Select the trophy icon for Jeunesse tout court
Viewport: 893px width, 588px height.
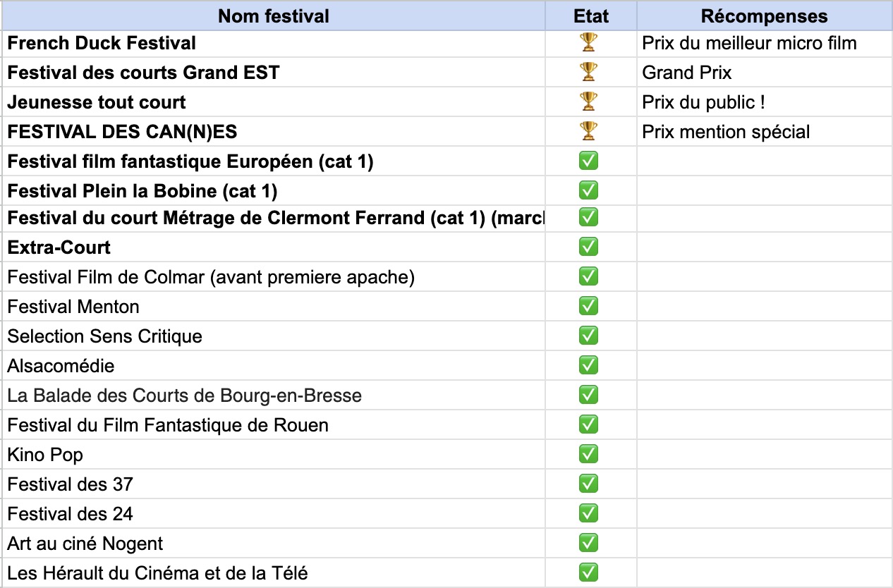click(588, 102)
